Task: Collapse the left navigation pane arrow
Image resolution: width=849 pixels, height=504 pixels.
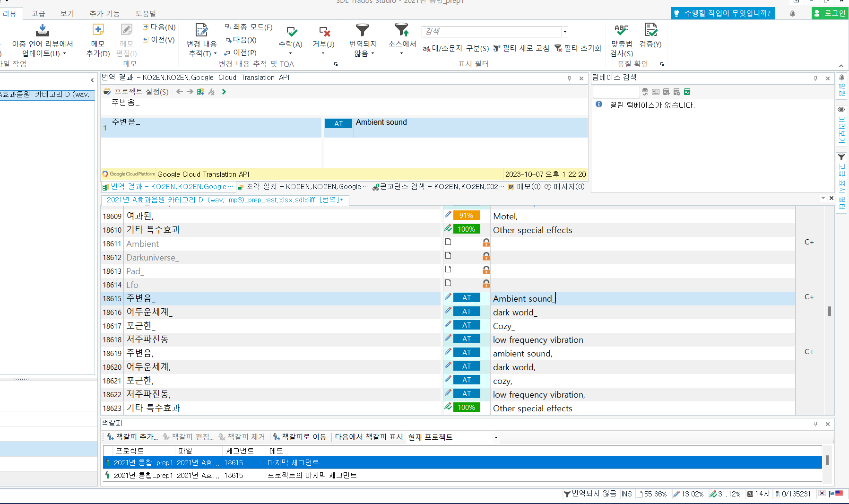Action: click(x=92, y=80)
